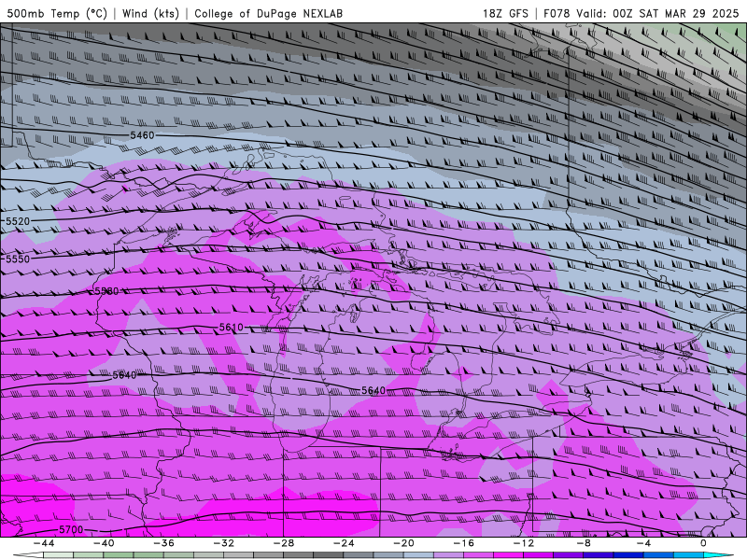Click the -40 color scale value
The width and height of the screenshot is (747, 560).
(x=104, y=543)
